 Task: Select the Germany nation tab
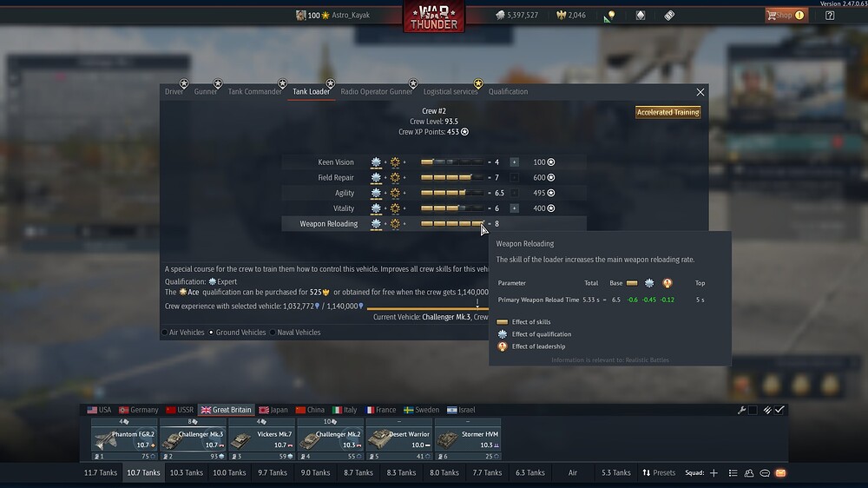138,410
